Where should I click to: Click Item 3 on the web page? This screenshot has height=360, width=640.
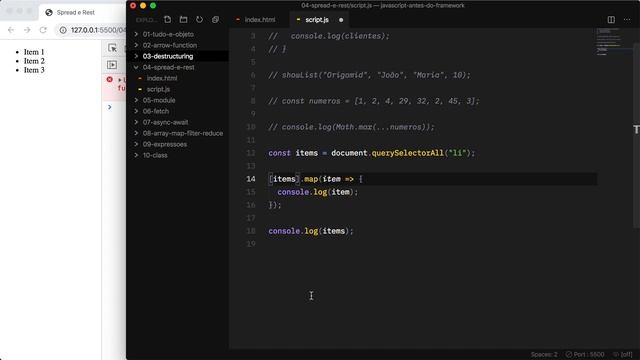pos(34,70)
